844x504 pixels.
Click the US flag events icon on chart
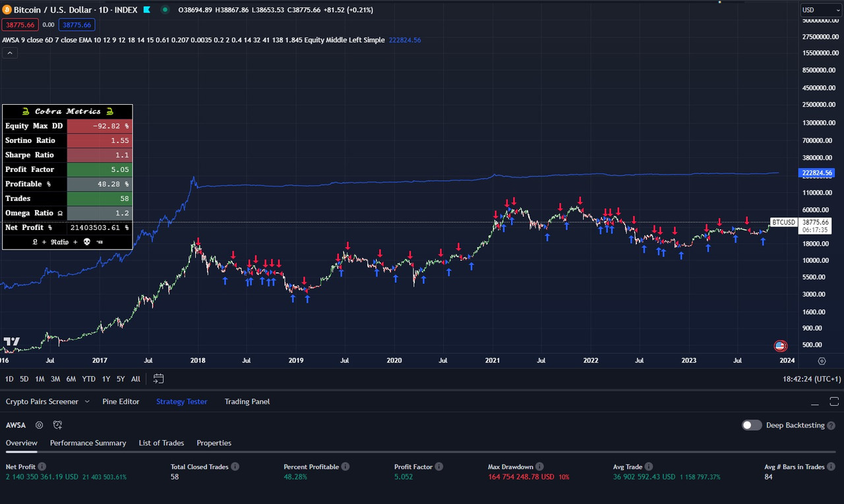coord(780,346)
